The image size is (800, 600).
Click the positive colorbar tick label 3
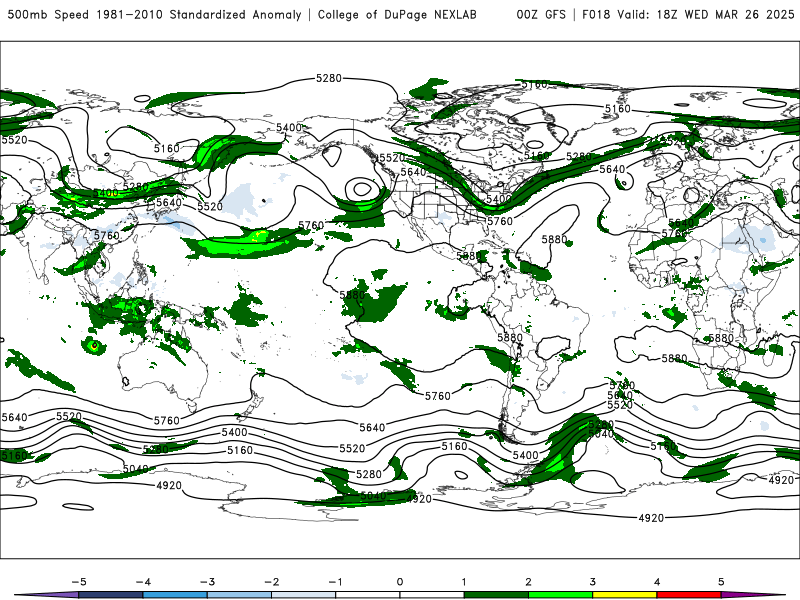pyautogui.click(x=592, y=582)
